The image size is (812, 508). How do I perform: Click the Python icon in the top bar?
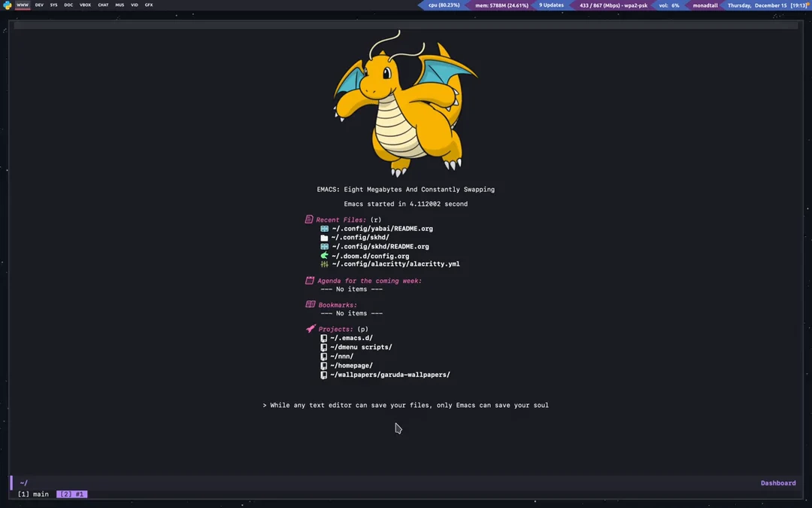(8, 5)
